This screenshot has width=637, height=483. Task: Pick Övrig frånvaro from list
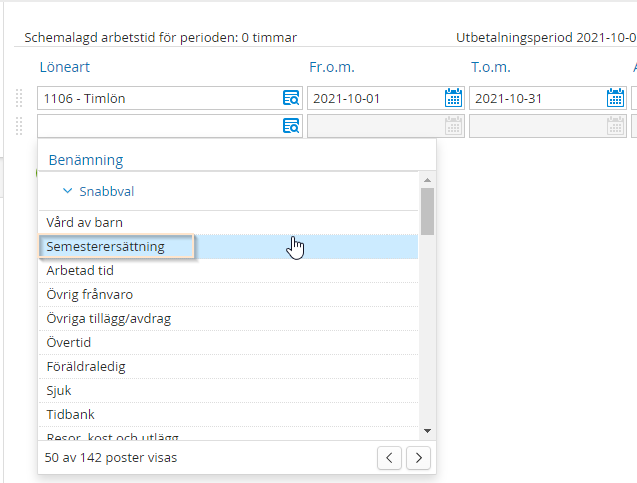(x=90, y=295)
